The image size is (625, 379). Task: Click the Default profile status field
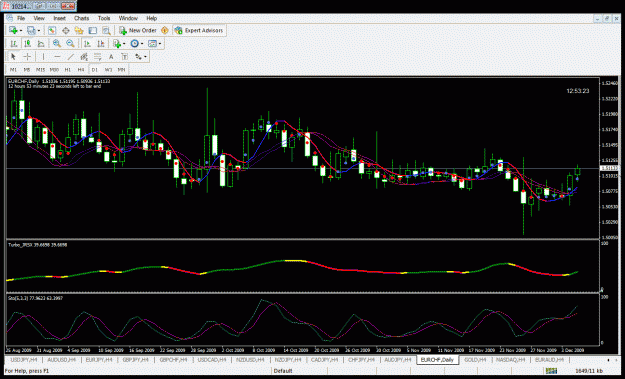tap(283, 371)
